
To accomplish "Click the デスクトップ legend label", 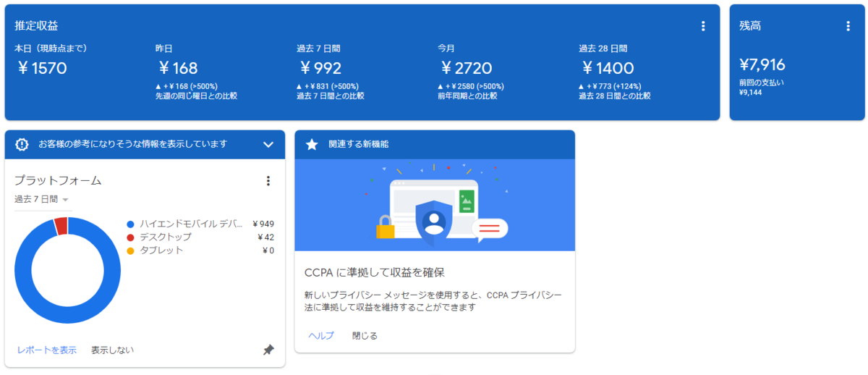I will [166, 237].
